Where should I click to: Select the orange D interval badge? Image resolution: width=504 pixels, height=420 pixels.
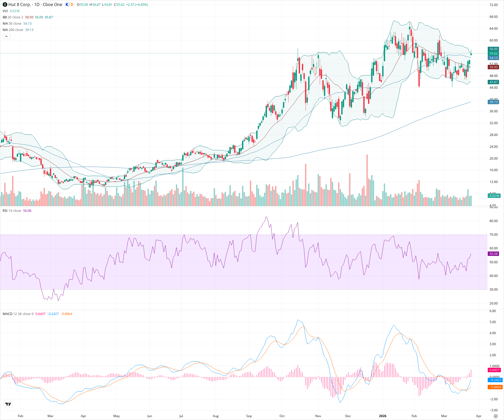pos(72,4)
